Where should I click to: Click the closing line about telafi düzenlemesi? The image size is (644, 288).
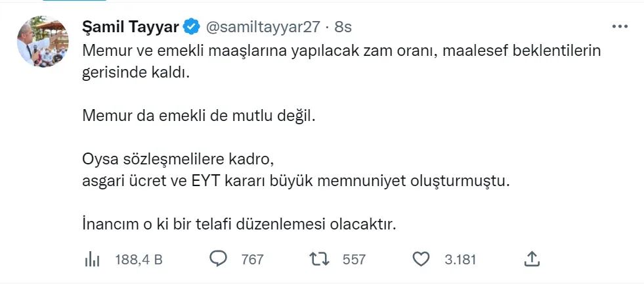pos(240,225)
